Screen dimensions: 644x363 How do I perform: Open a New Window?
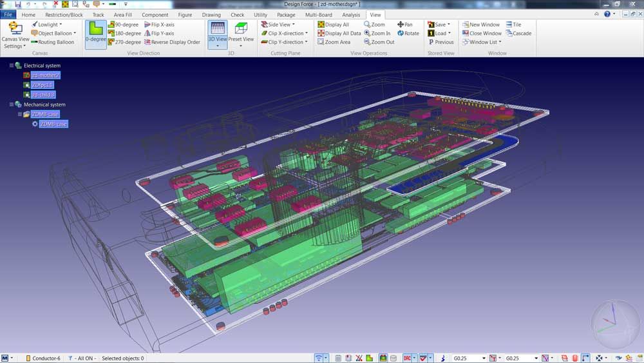coord(481,25)
